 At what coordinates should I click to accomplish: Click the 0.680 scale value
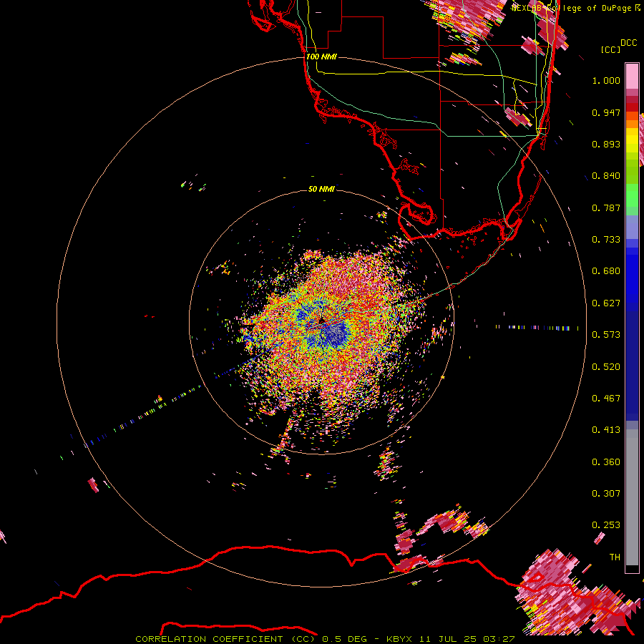pos(606,271)
